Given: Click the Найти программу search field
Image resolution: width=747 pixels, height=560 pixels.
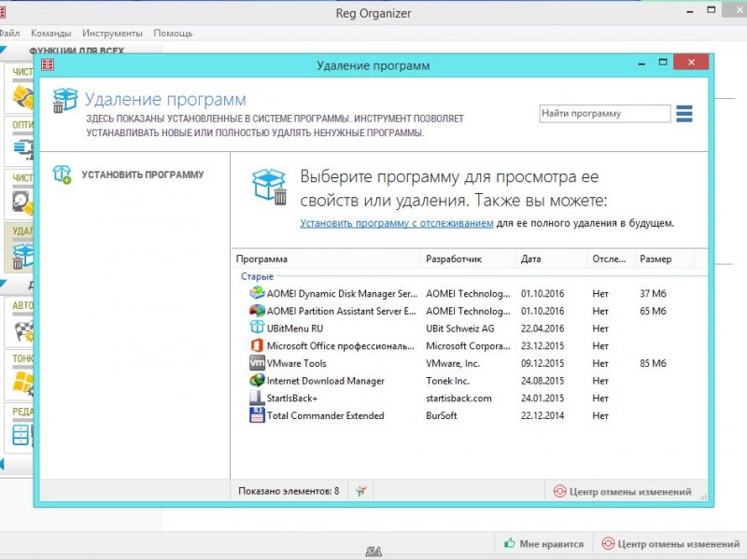Looking at the screenshot, I should coord(604,113).
